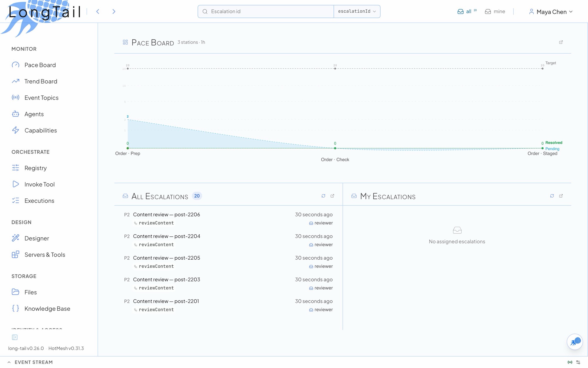Click the All Escalations count badge 20
The height and width of the screenshot is (368, 588).
click(x=197, y=196)
